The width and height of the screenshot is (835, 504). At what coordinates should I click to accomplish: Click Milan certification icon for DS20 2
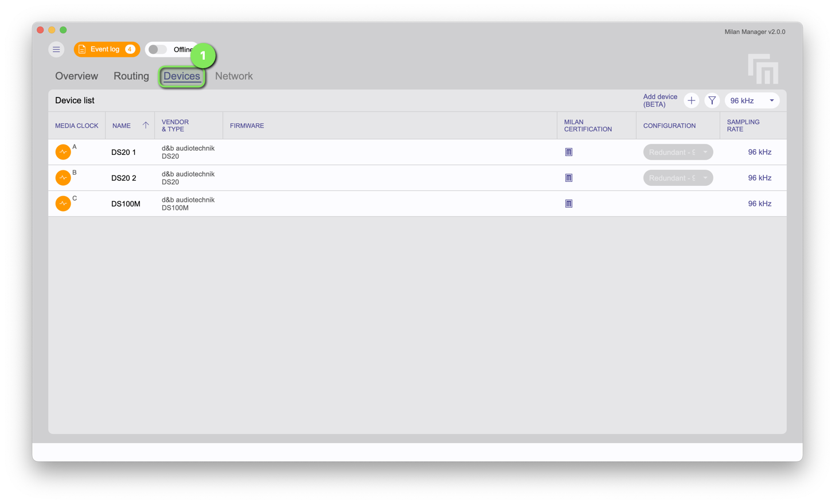(x=568, y=178)
